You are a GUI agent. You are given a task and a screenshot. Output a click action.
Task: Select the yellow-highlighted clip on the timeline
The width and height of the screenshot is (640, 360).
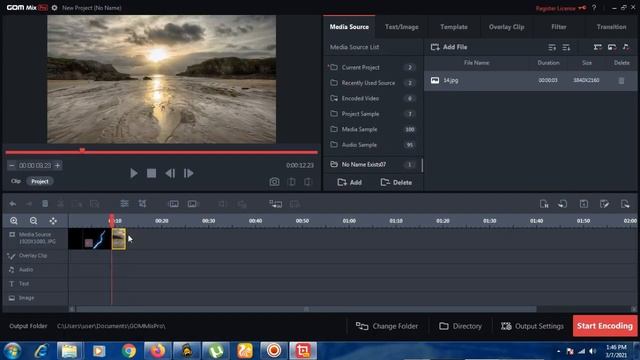119,239
